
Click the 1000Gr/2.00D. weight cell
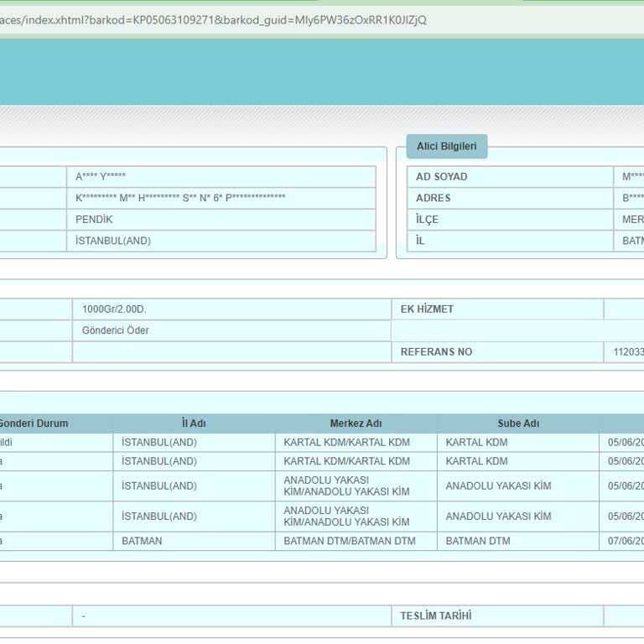click(114, 309)
